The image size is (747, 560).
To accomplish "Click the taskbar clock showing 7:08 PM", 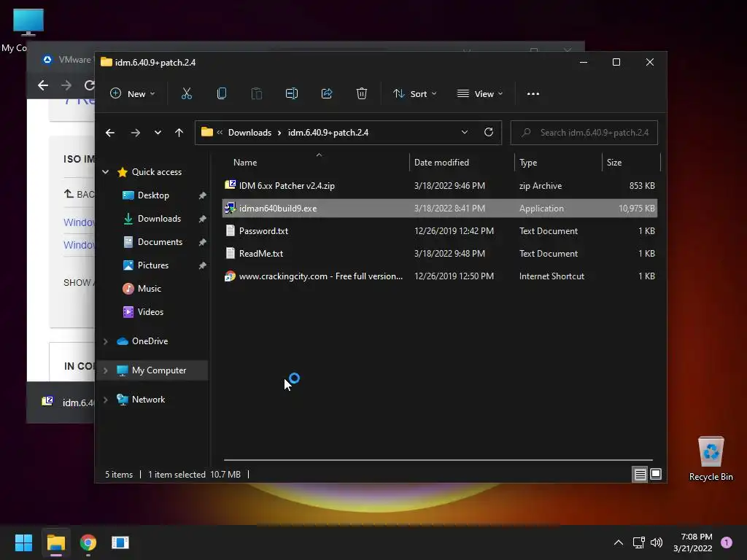I will click(693, 542).
